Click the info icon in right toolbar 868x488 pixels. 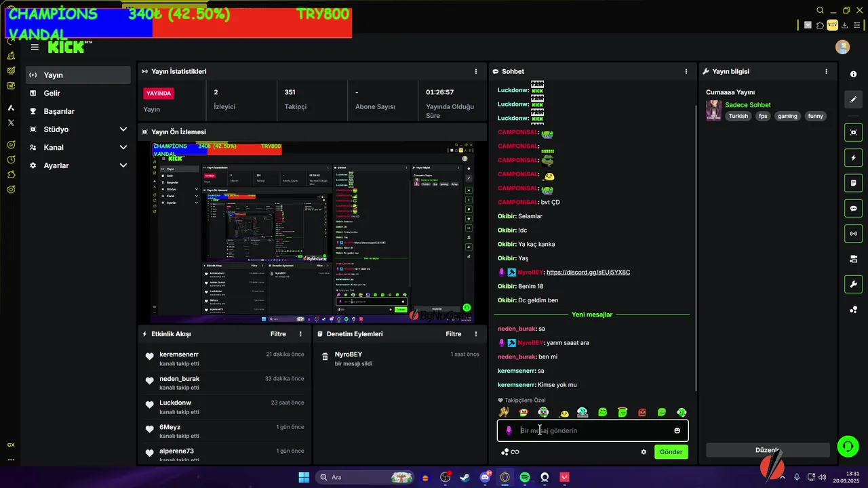(x=853, y=74)
